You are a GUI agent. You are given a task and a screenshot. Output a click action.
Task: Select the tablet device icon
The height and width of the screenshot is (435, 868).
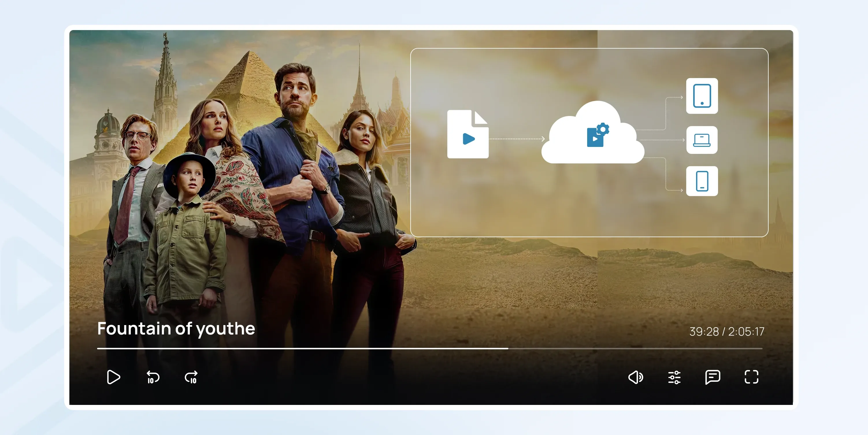(x=702, y=96)
